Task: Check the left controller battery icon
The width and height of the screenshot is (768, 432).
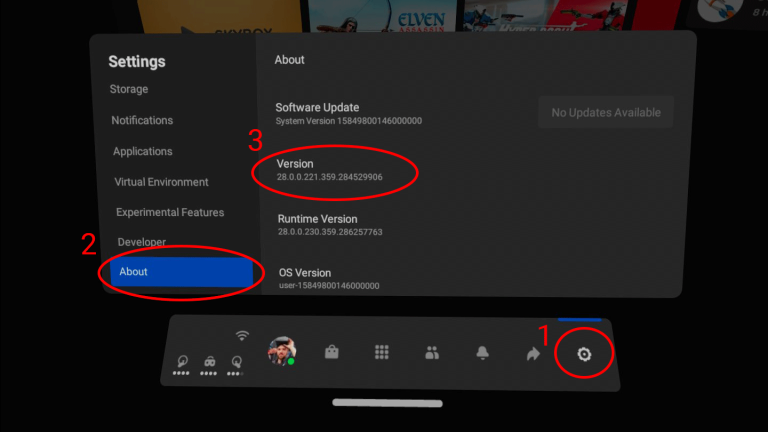Action: (181, 362)
